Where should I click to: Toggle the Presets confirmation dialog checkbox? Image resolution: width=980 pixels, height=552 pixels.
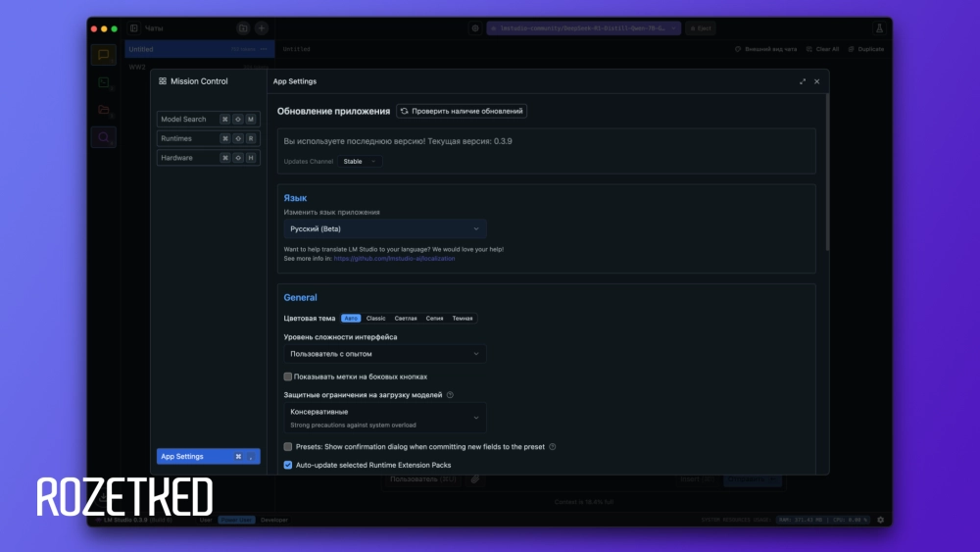(288, 446)
